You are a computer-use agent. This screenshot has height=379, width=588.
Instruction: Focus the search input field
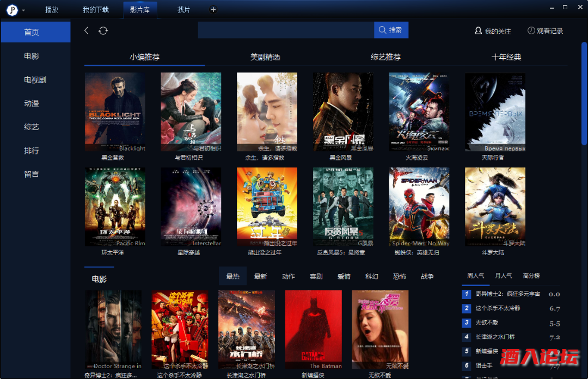coord(286,30)
